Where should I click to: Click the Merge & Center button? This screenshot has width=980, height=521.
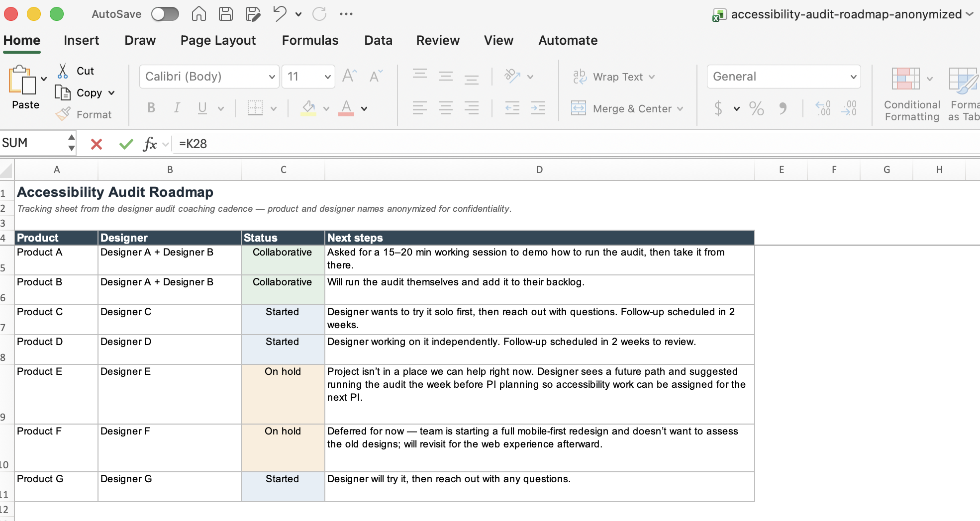[x=622, y=108]
